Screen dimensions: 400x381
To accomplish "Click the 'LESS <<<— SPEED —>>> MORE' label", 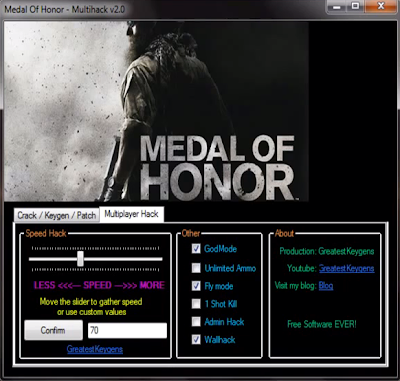I will pyautogui.click(x=99, y=285).
